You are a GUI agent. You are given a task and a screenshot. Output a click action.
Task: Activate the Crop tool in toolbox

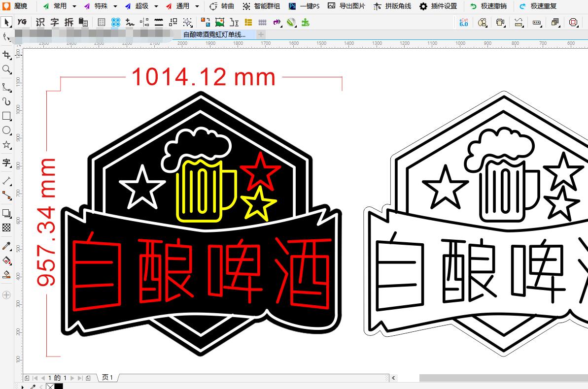(x=6, y=55)
